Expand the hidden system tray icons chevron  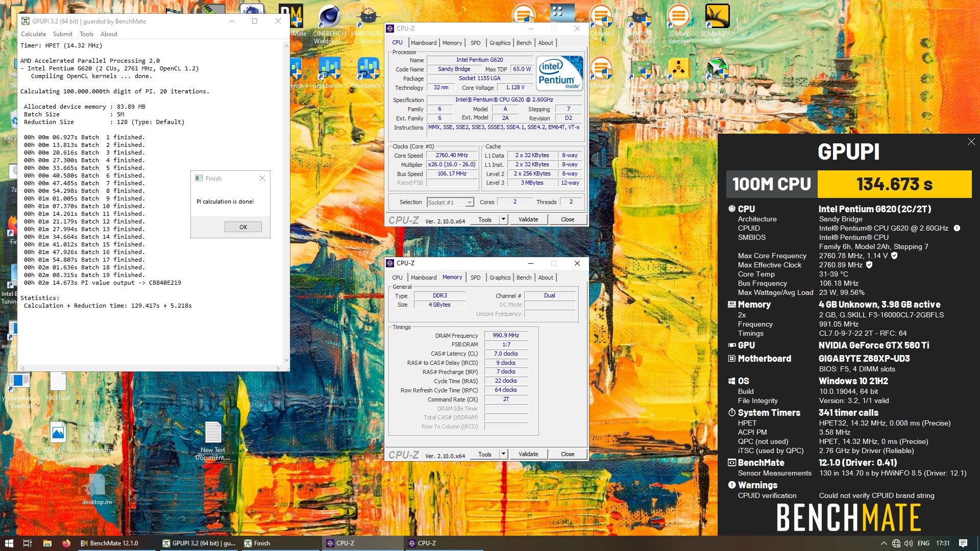point(884,543)
